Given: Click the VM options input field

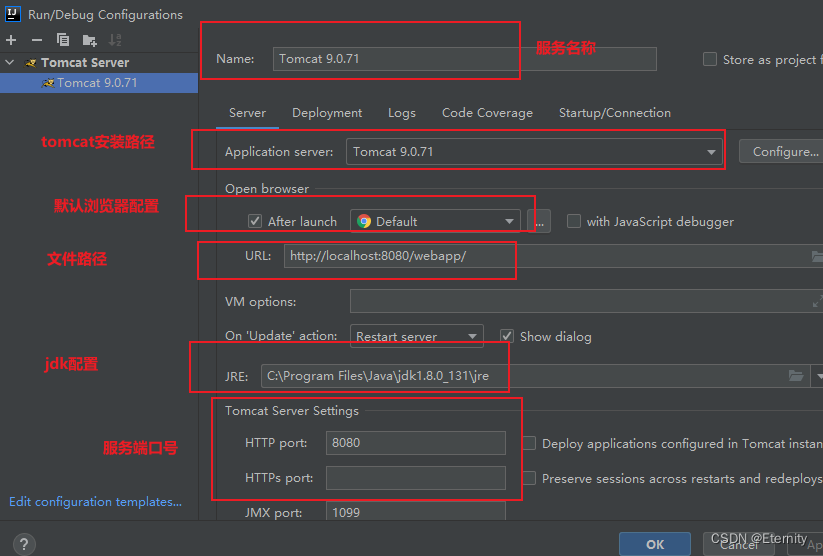Looking at the screenshot, I should pos(586,301).
